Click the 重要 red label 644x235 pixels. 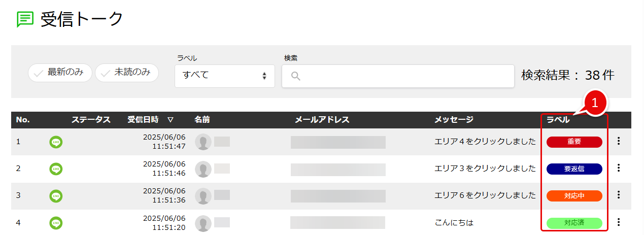point(574,142)
